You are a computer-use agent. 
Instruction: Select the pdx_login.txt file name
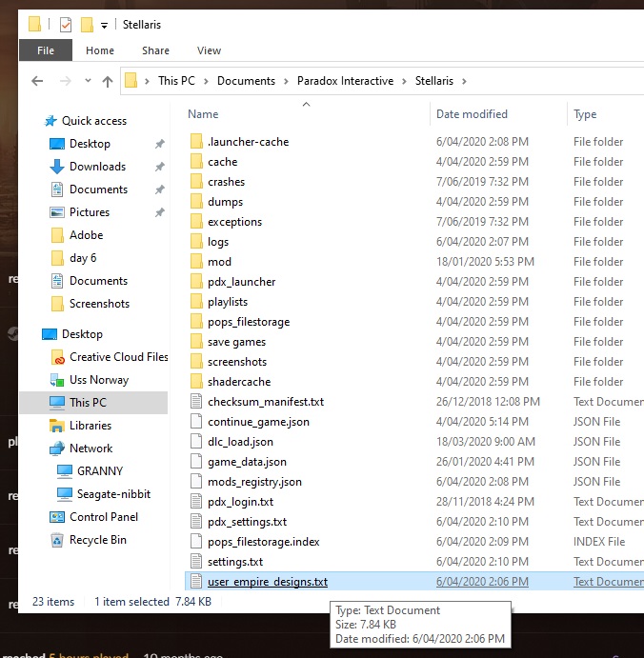240,502
